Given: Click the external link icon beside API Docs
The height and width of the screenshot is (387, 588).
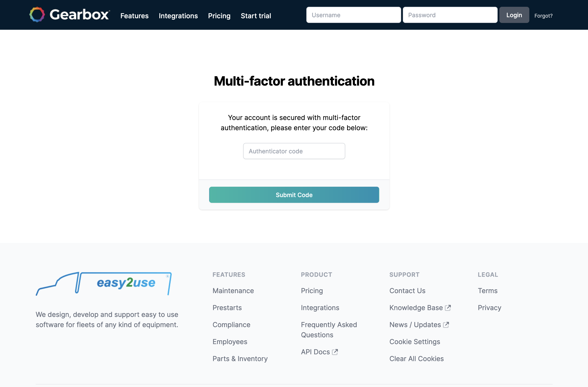Looking at the screenshot, I should [x=335, y=352].
